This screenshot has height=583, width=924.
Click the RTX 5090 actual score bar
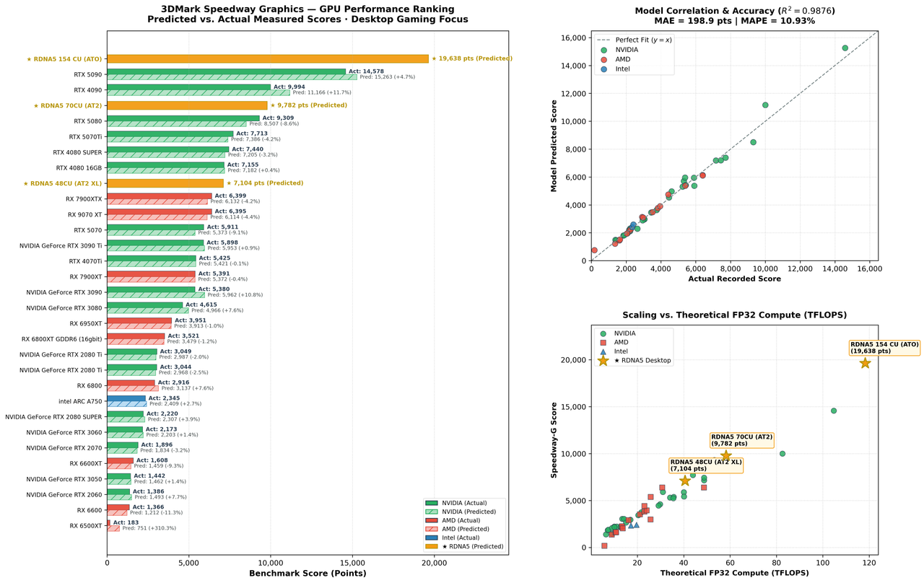click(227, 71)
